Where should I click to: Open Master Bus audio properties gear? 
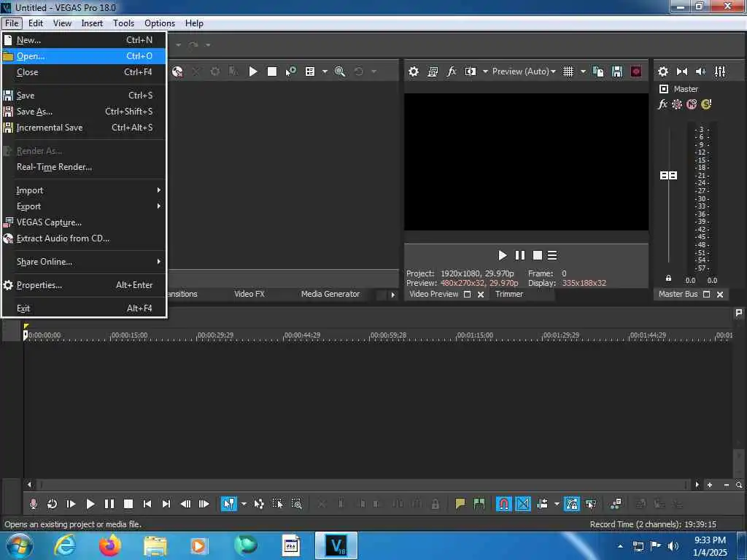(x=663, y=71)
